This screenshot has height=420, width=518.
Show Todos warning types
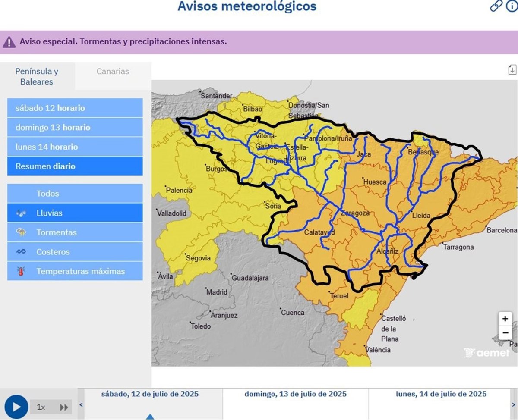point(75,194)
